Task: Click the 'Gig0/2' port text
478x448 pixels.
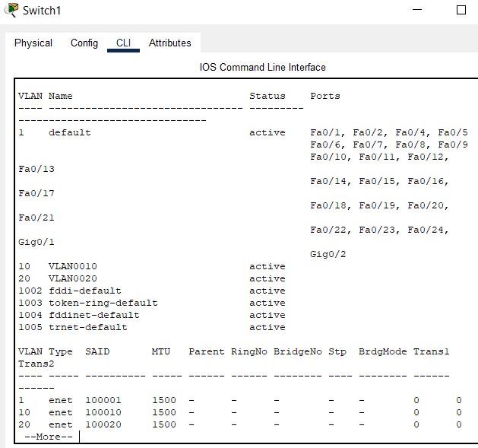Action: click(328, 255)
